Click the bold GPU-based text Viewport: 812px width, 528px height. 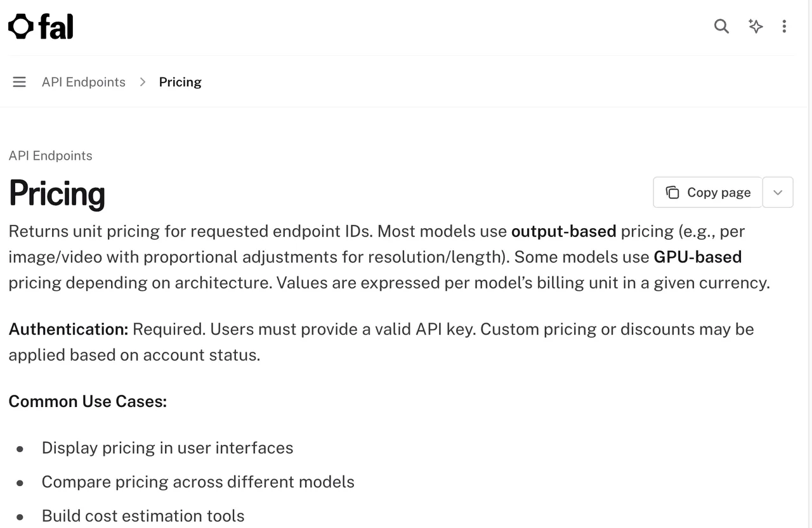point(698,257)
